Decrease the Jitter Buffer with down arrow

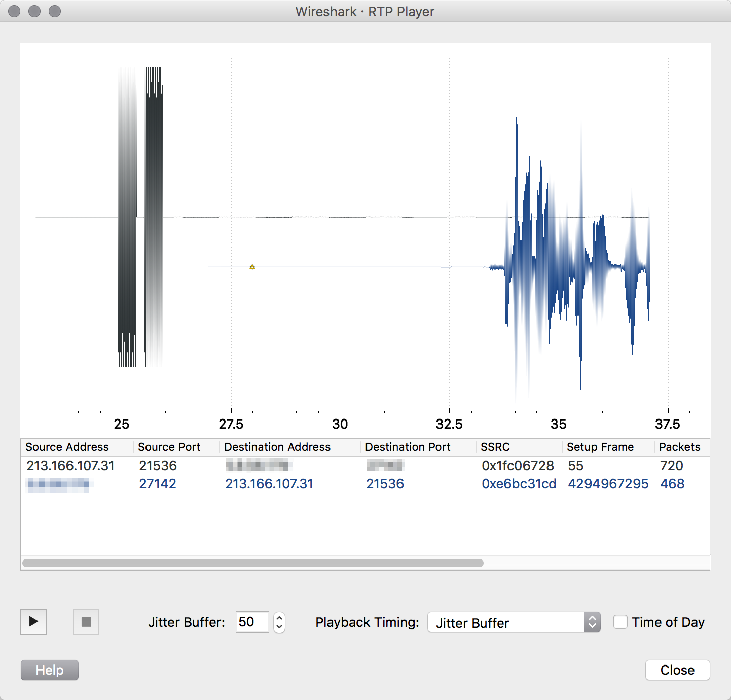coord(279,627)
